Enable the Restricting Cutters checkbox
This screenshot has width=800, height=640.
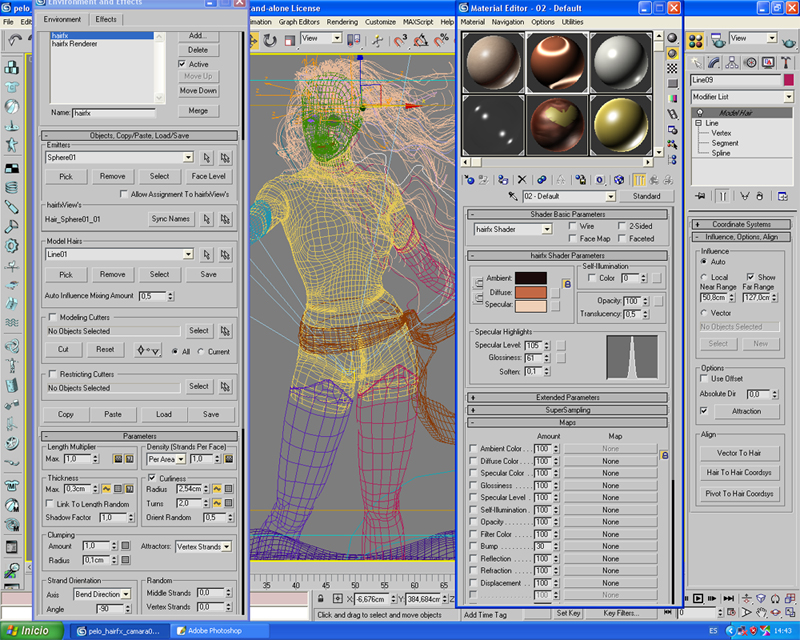coord(53,374)
